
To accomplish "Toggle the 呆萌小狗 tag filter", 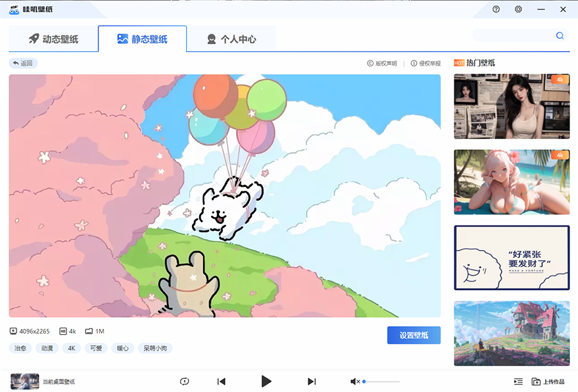I will [x=157, y=348].
